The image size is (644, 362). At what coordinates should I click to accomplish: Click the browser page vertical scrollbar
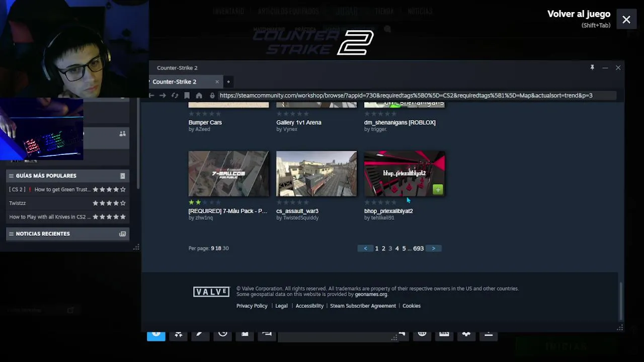tap(620, 301)
